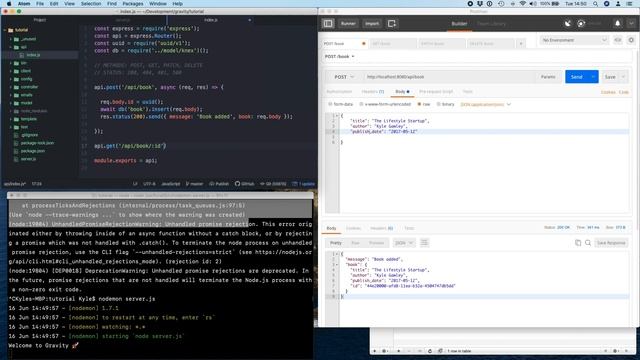Click UTF-8 encoding in Atom status bar
This screenshot has width=640, height=360.
coord(149,184)
